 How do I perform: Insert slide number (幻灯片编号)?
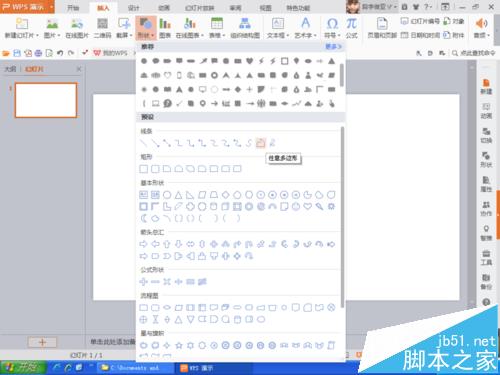click(x=420, y=21)
